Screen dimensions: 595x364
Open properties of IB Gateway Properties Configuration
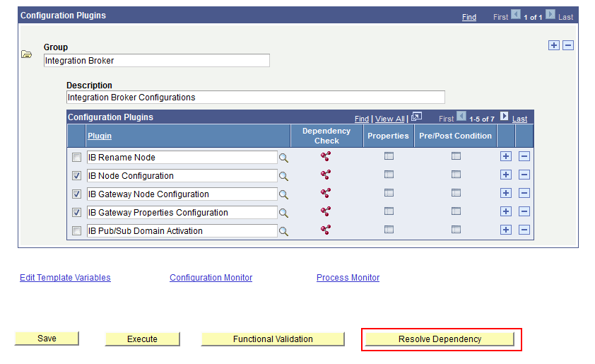click(x=389, y=211)
